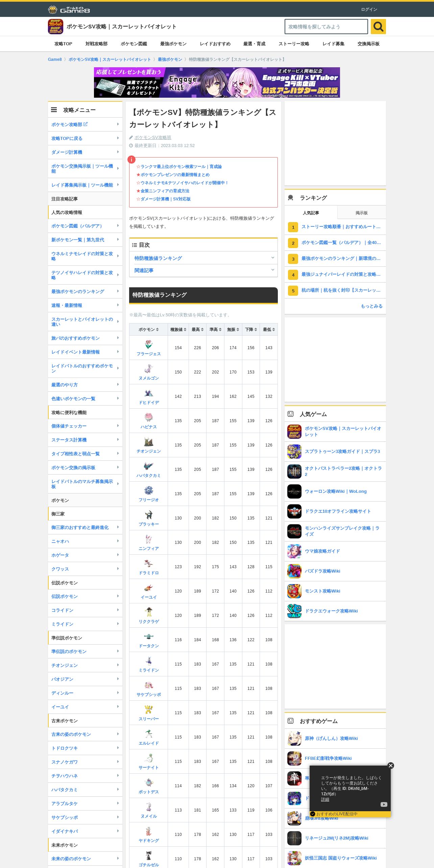Screen dimensions: 434x868
Task: Switch to 人気記事 ranking tab
Action: (x=311, y=213)
